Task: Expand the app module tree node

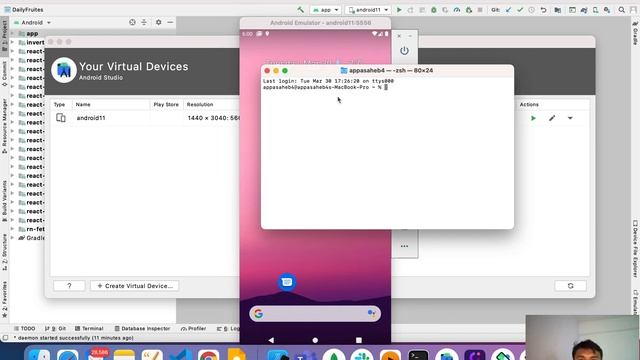Action: (x=12, y=33)
